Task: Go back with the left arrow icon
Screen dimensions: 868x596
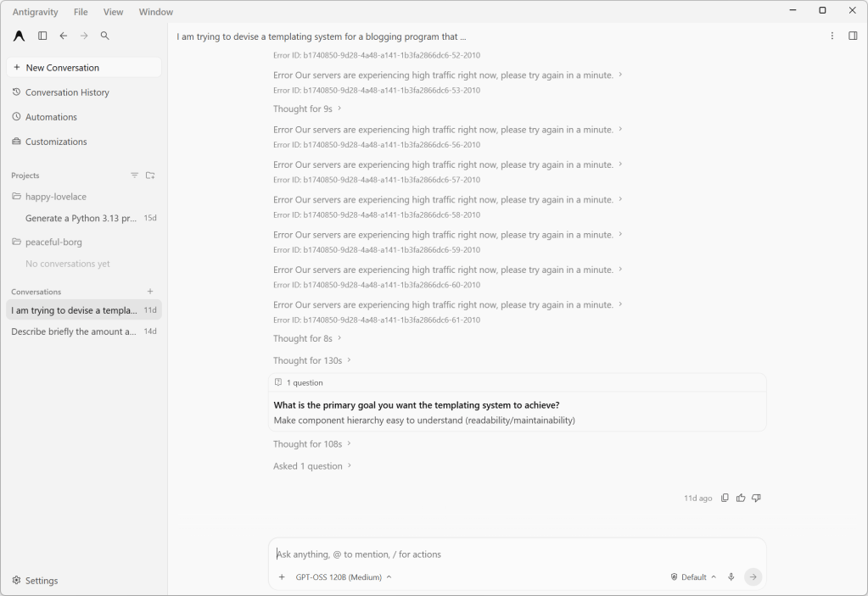Action: tap(64, 36)
